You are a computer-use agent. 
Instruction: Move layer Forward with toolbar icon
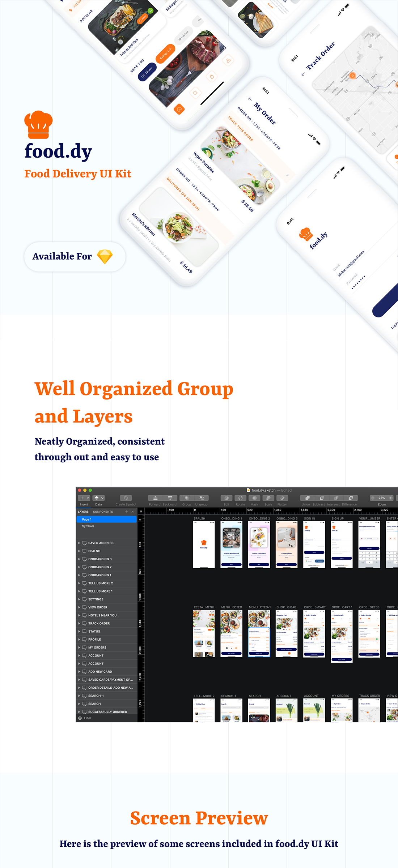click(155, 498)
